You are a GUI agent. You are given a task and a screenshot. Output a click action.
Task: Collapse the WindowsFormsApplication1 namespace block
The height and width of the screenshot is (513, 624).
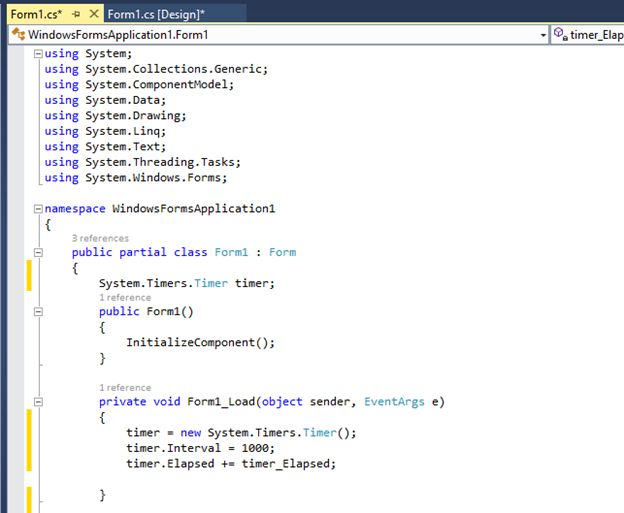(38, 209)
